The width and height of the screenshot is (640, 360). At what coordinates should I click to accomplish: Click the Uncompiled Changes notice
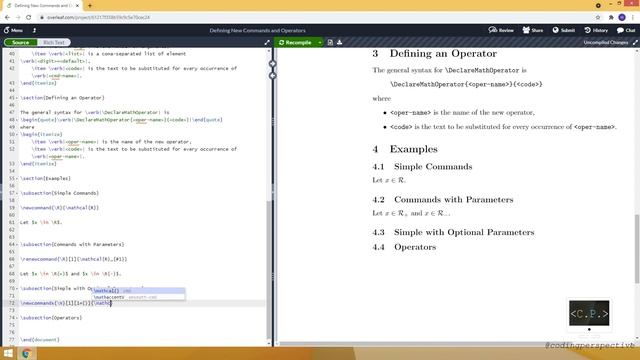pos(605,42)
